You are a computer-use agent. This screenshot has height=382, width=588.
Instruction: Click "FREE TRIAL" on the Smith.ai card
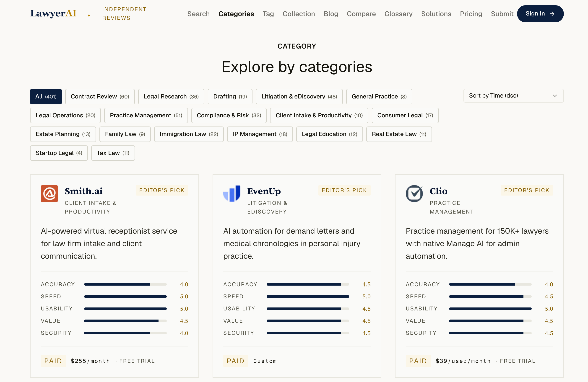click(137, 361)
